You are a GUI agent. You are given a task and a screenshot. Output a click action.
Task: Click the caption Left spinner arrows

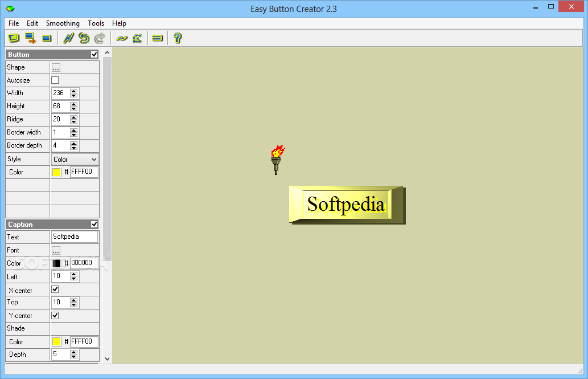[74, 276]
